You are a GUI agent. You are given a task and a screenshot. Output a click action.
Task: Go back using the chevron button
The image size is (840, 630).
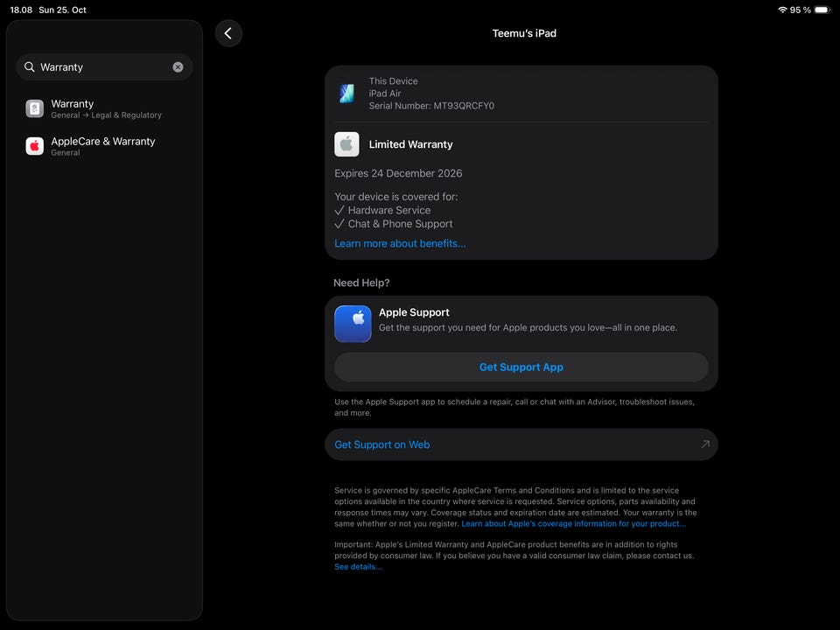(228, 33)
